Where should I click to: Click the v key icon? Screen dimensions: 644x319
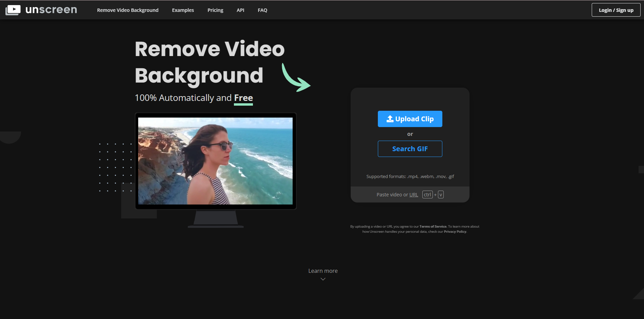(x=441, y=195)
